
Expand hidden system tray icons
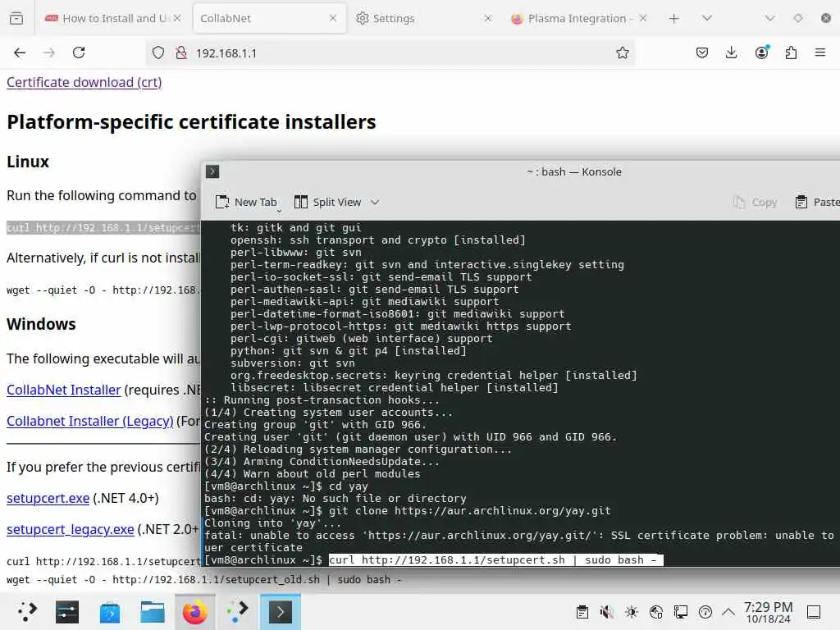click(728, 612)
